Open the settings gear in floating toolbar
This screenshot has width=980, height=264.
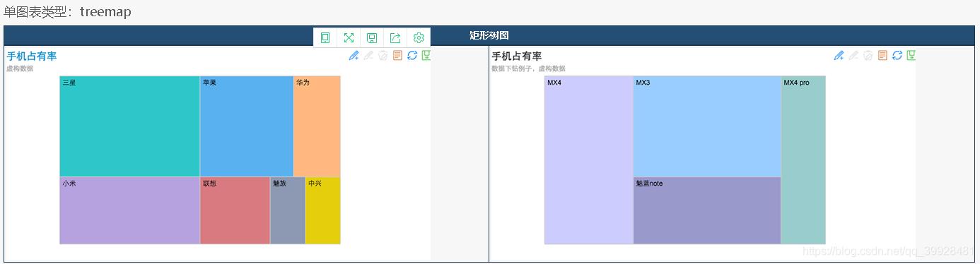point(419,37)
